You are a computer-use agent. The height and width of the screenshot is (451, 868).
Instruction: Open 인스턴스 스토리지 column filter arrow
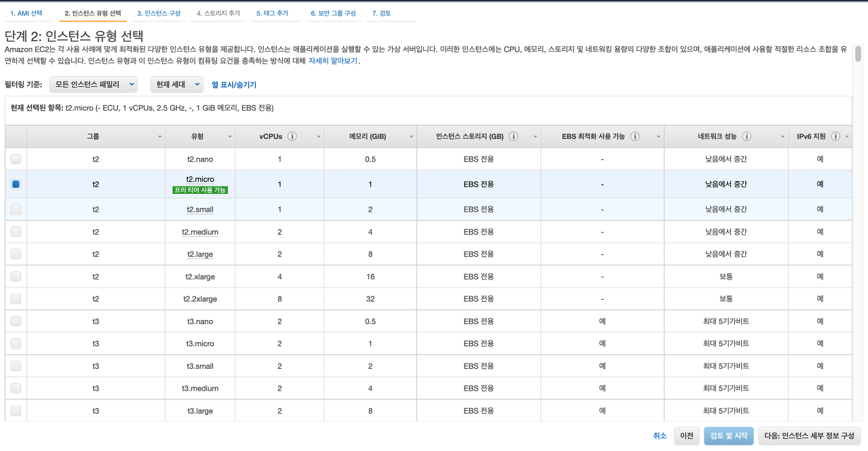coord(536,137)
